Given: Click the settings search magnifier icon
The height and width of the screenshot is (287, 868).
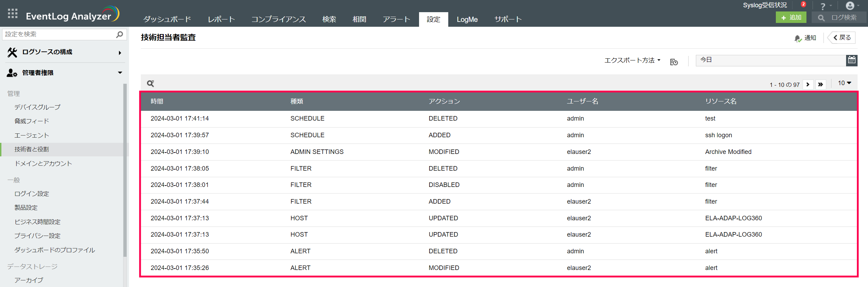Looking at the screenshot, I should click(119, 34).
